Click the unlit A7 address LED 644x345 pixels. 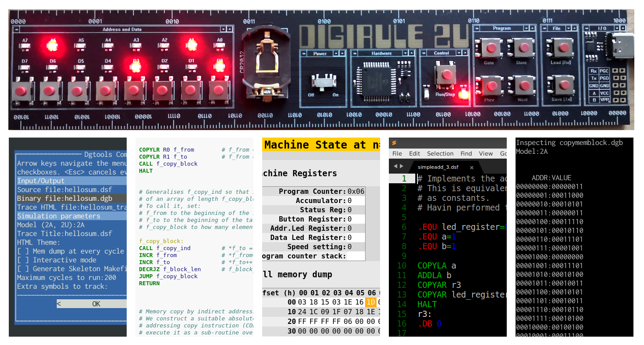[x=25, y=46]
